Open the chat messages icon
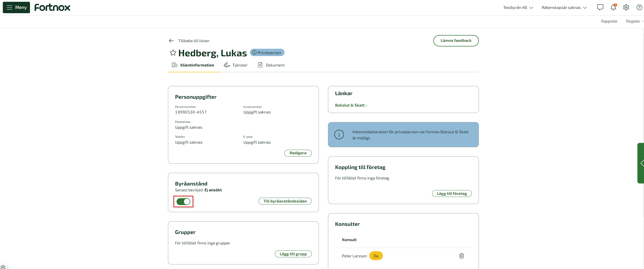Image resolution: width=644 pixels, height=269 pixels. 600,7
